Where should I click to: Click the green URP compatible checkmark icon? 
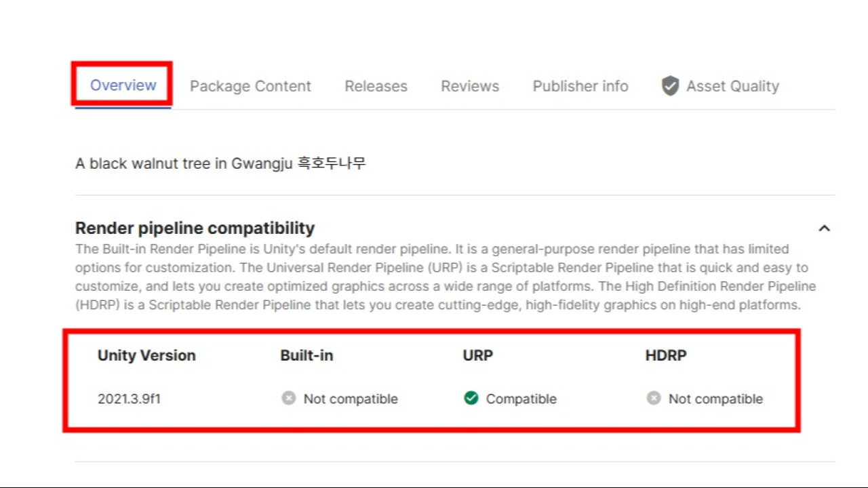tap(471, 398)
